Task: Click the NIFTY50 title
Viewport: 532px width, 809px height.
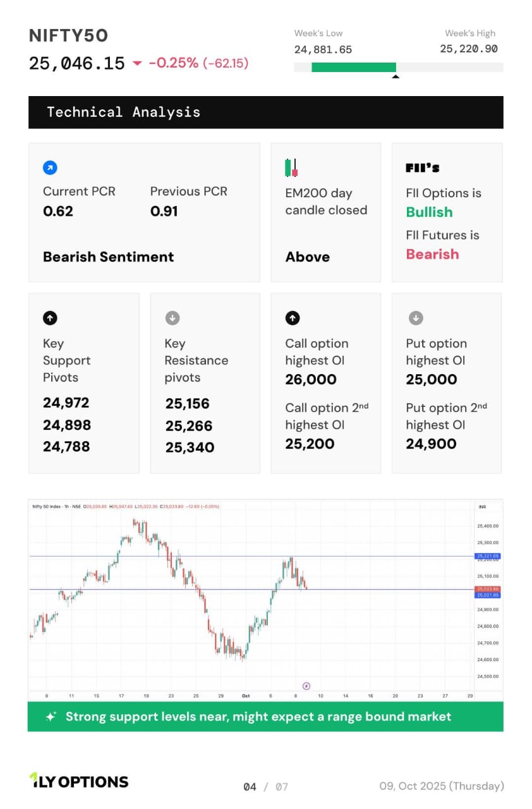Action: (69, 35)
